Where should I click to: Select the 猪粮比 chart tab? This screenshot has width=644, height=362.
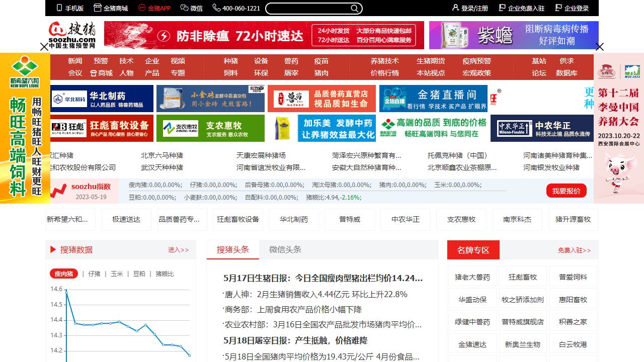(x=165, y=274)
